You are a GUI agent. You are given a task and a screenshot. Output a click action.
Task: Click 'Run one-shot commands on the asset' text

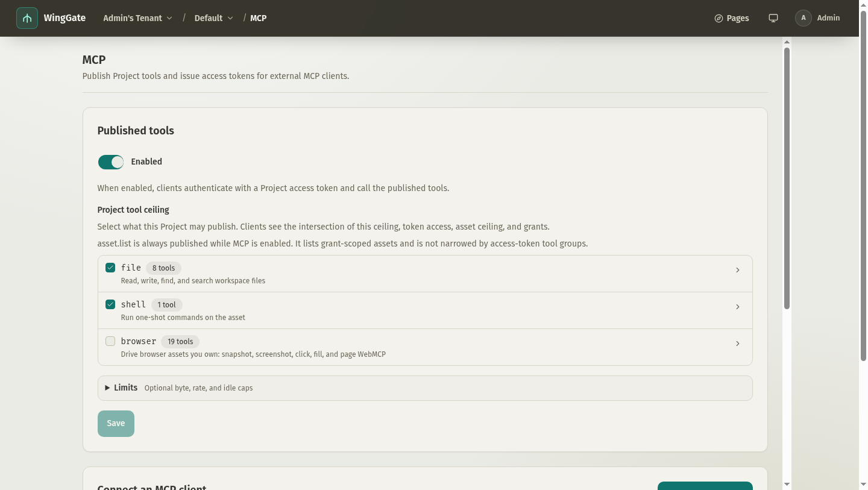pos(183,318)
